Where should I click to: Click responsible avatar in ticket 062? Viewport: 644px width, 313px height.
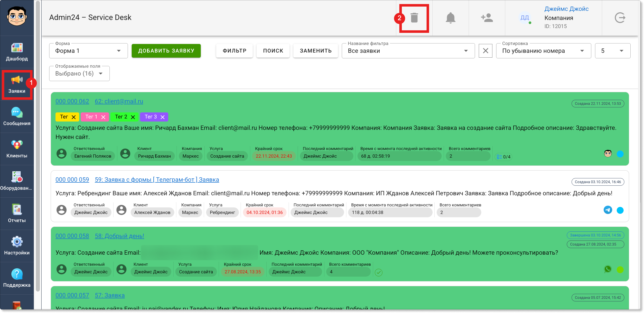[61, 154]
